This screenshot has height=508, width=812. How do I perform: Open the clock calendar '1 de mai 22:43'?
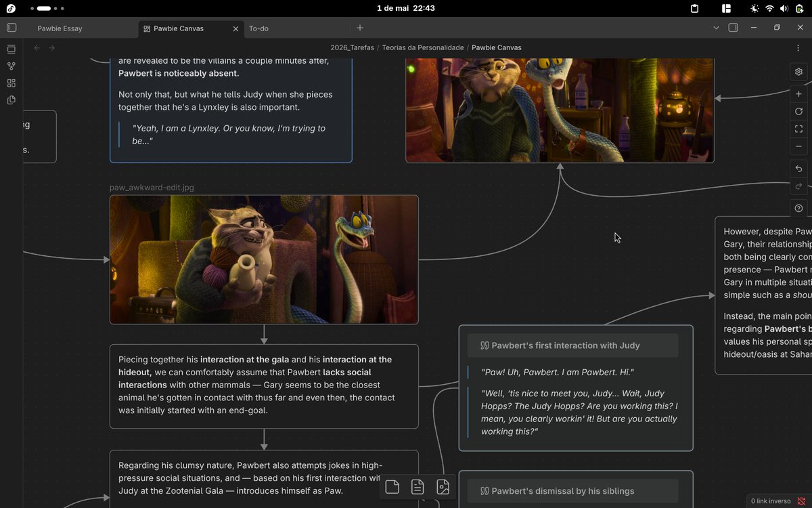[405, 8]
